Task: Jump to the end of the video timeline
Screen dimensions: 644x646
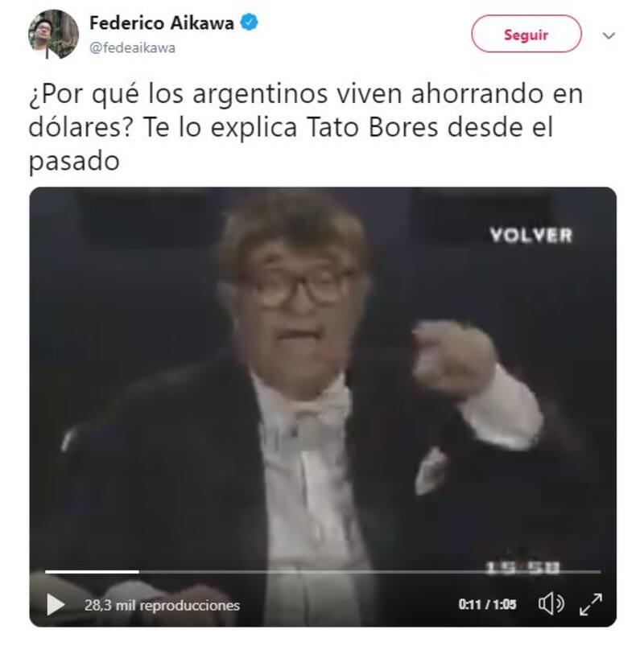Action: [600, 572]
